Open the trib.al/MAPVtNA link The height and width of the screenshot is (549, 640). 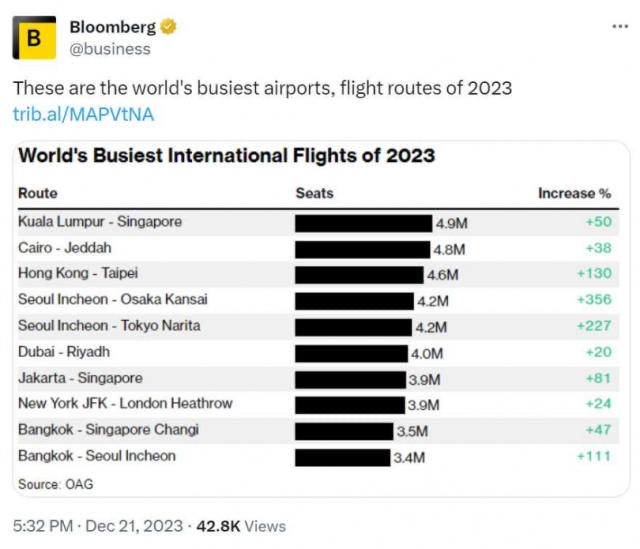pos(83,114)
